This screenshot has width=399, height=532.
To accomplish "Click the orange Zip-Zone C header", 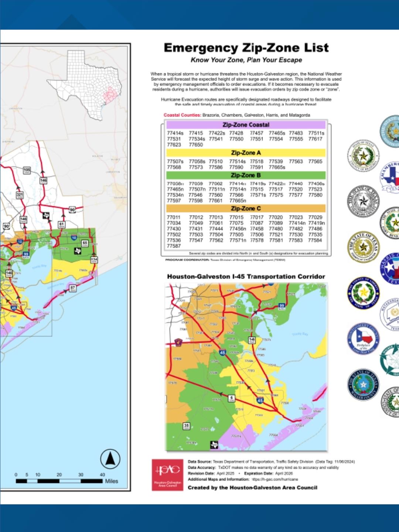I will tap(246, 208).
